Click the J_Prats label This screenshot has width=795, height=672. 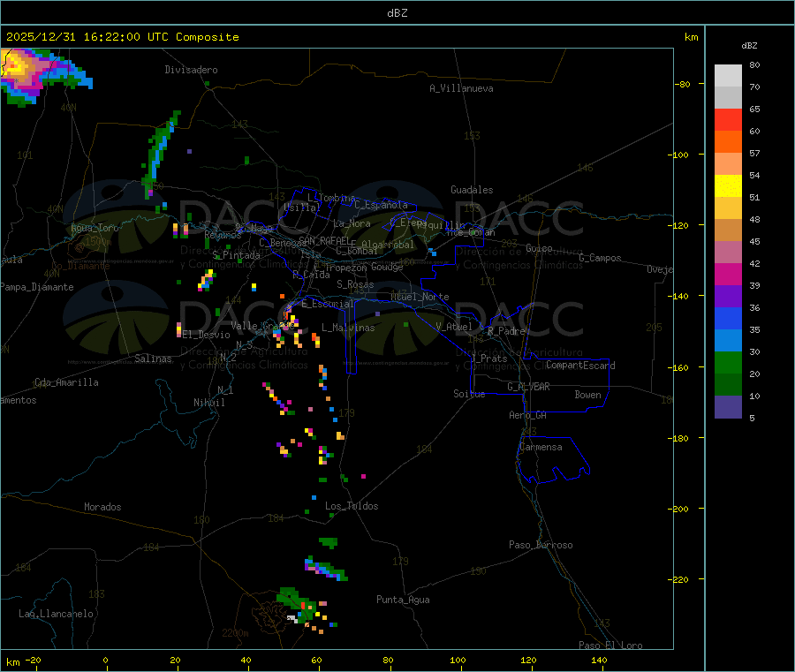488,359
